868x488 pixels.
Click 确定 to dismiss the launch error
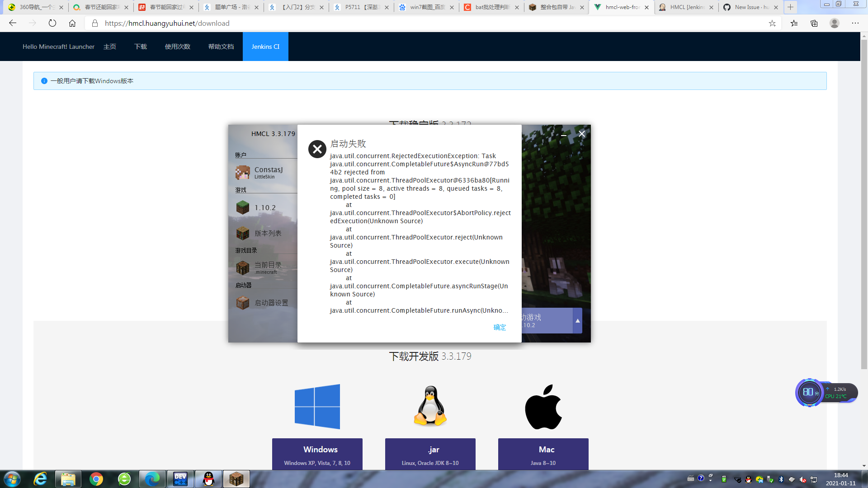tap(499, 327)
